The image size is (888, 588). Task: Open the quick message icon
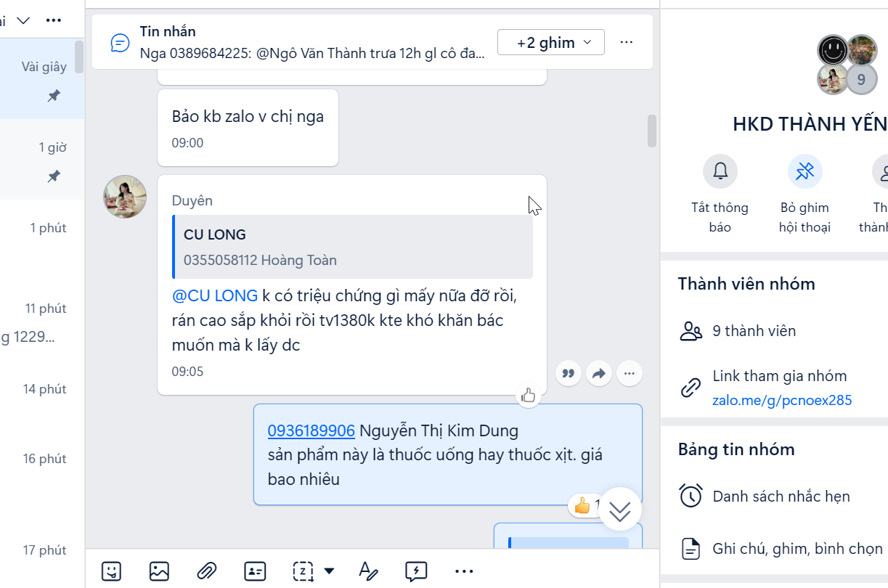416,571
